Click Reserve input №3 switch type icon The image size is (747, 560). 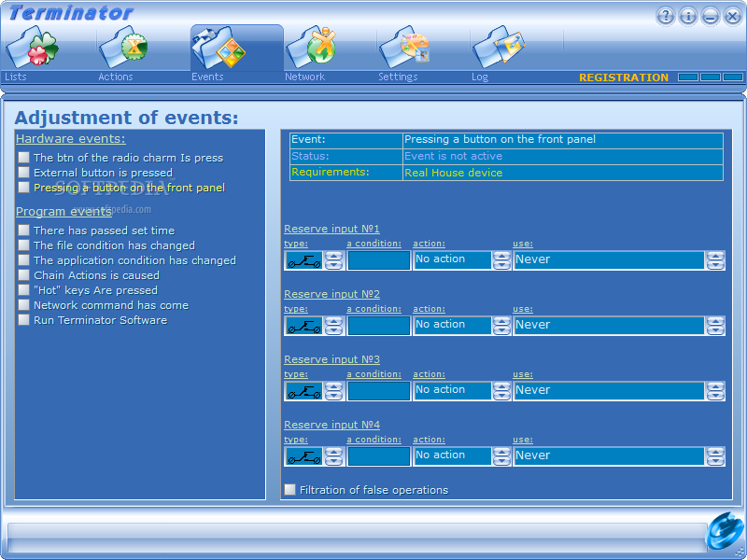coord(304,391)
